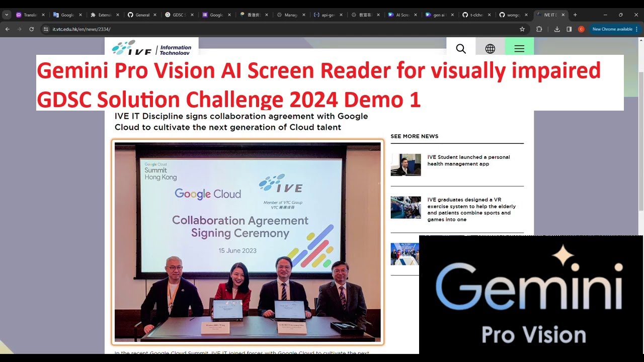This screenshot has width=644, height=362.
Task: Open 'IVE Student launched a personal health management app'
Action: pos(468,160)
